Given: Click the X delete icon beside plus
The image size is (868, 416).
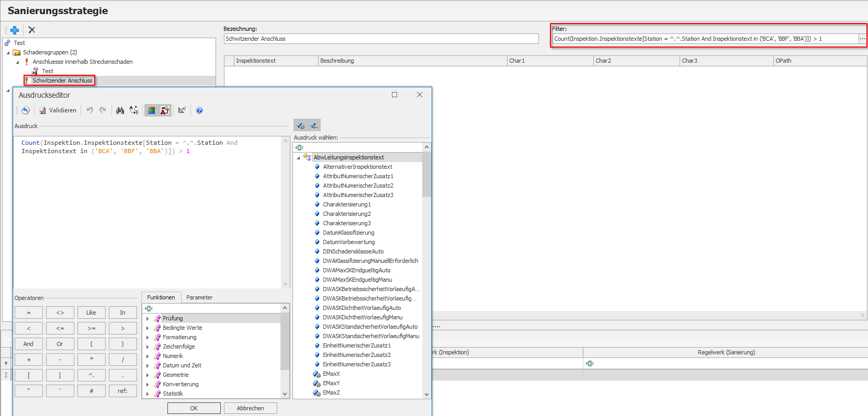Looking at the screenshot, I should click(x=32, y=30).
